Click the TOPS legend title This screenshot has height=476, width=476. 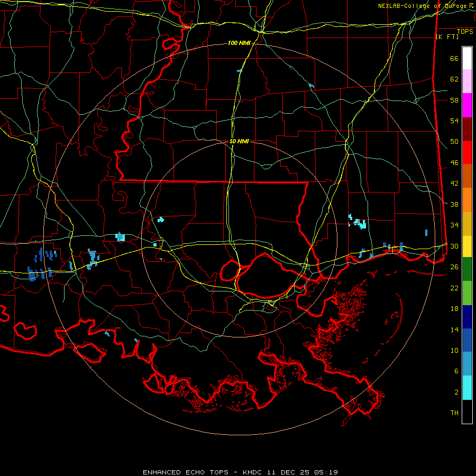tap(465, 31)
